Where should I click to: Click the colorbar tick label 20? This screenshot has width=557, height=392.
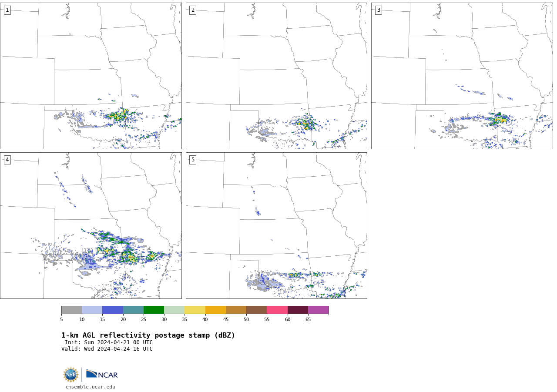(123, 320)
